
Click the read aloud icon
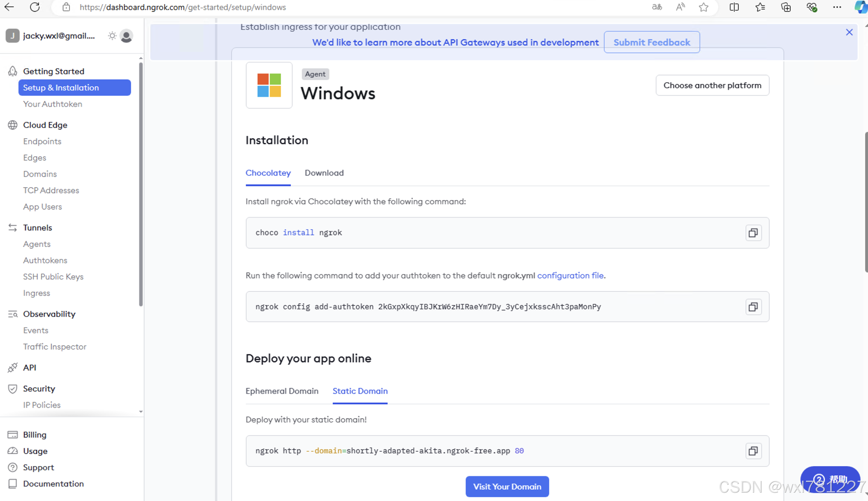click(x=680, y=7)
